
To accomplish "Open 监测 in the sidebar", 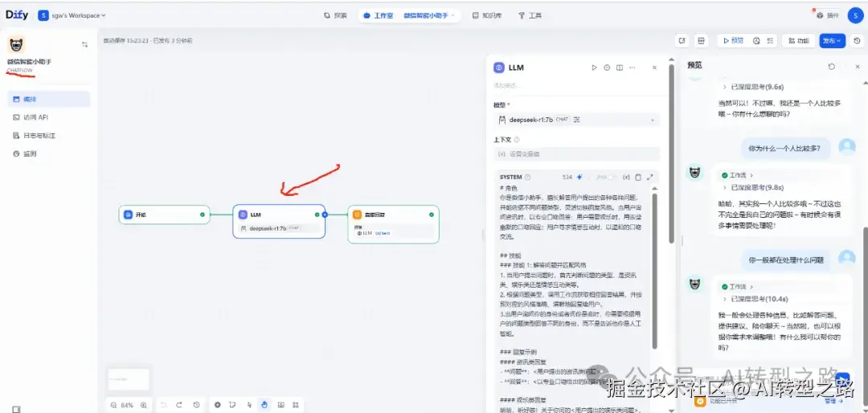I will [49, 154].
